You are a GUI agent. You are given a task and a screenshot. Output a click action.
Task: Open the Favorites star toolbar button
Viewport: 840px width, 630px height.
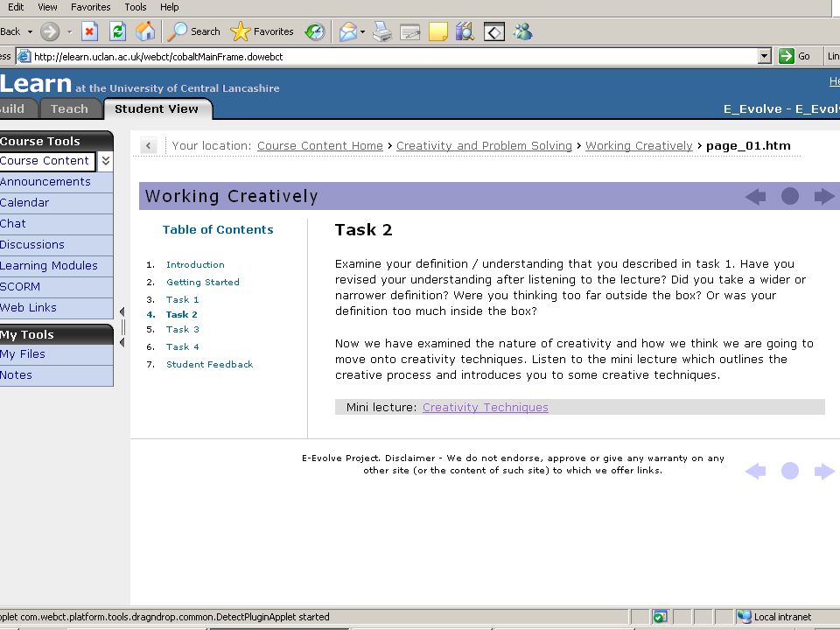point(262,31)
